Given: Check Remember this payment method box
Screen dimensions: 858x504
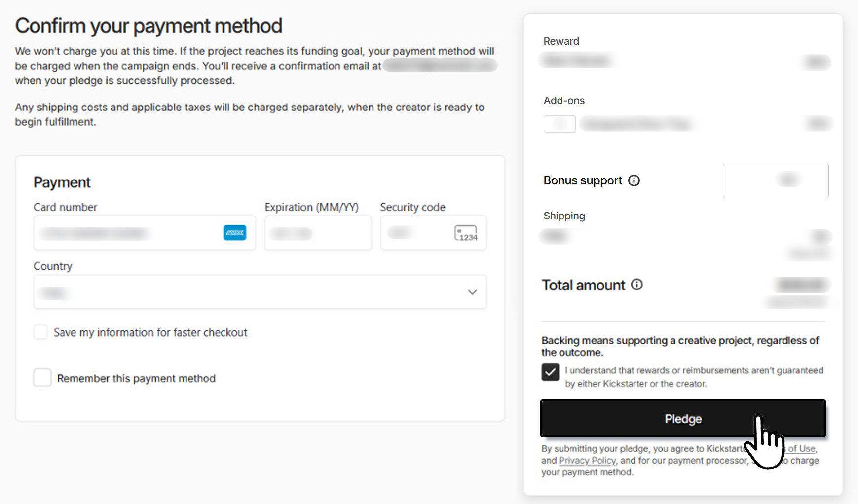Looking at the screenshot, I should (42, 378).
